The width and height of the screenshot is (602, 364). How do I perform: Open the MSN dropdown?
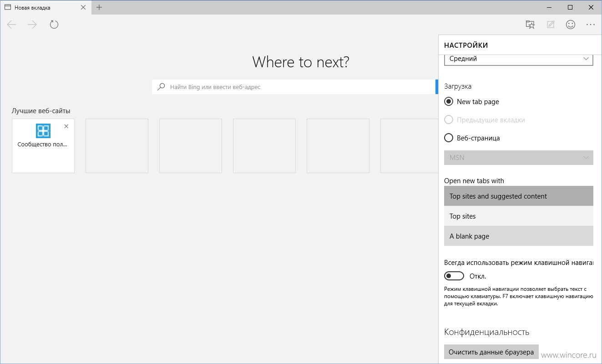[519, 158]
